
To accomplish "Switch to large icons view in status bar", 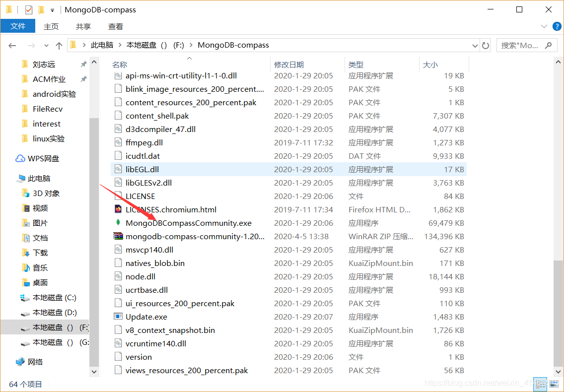I will pos(554,385).
